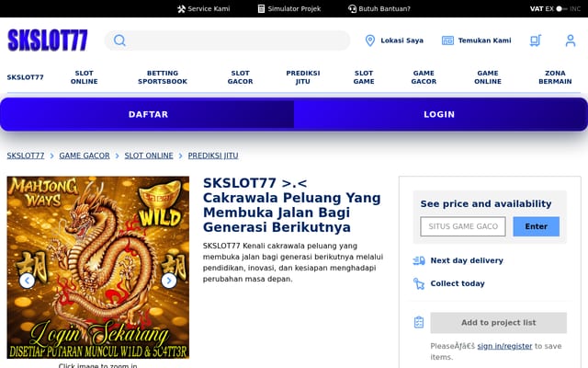Open Service Kami link in top bar
The width and height of the screenshot is (588, 368).
(204, 8)
